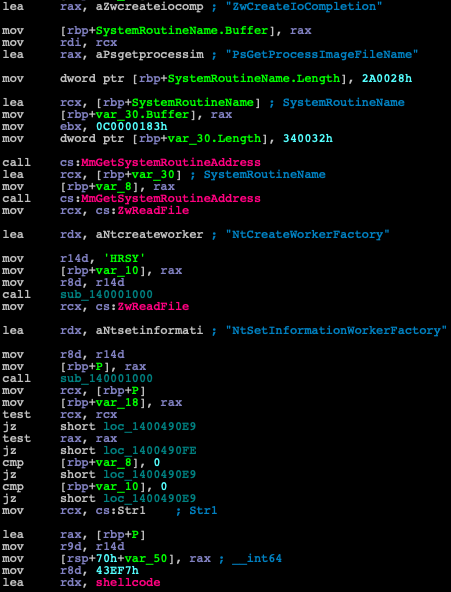Click second ZwReadFile import reference
Screen dimensions: 451x592
(x=153, y=307)
